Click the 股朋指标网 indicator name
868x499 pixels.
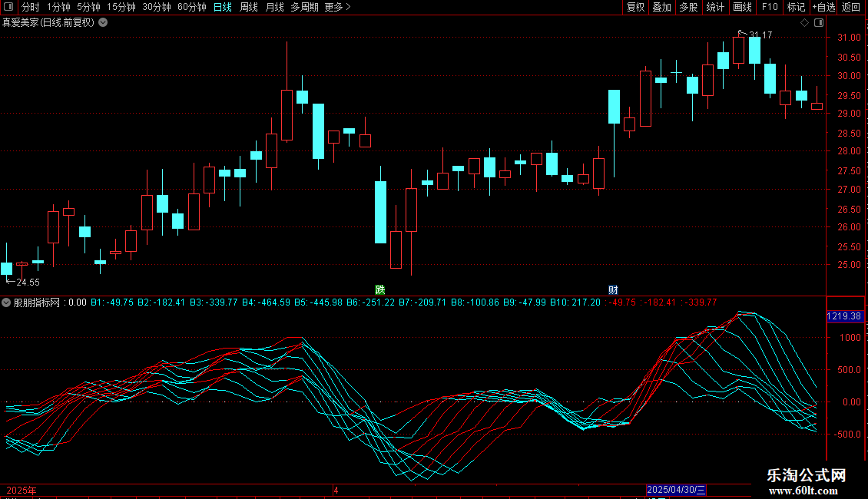[37, 302]
